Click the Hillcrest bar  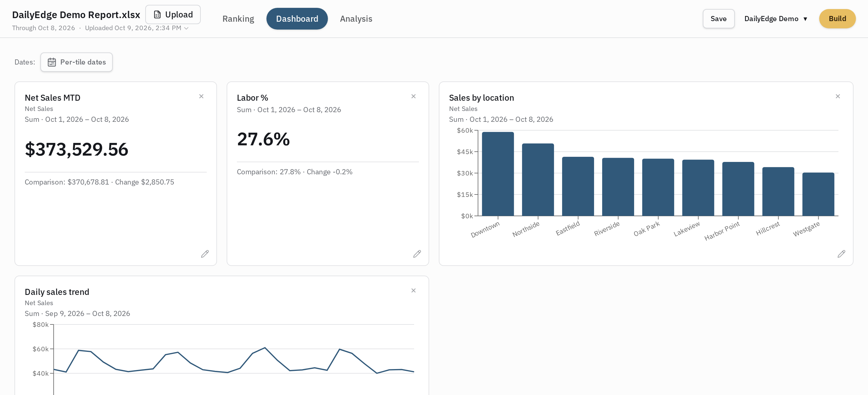778,191
